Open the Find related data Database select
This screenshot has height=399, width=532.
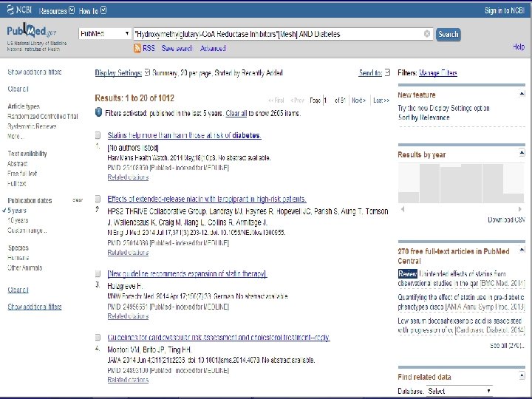click(460, 391)
